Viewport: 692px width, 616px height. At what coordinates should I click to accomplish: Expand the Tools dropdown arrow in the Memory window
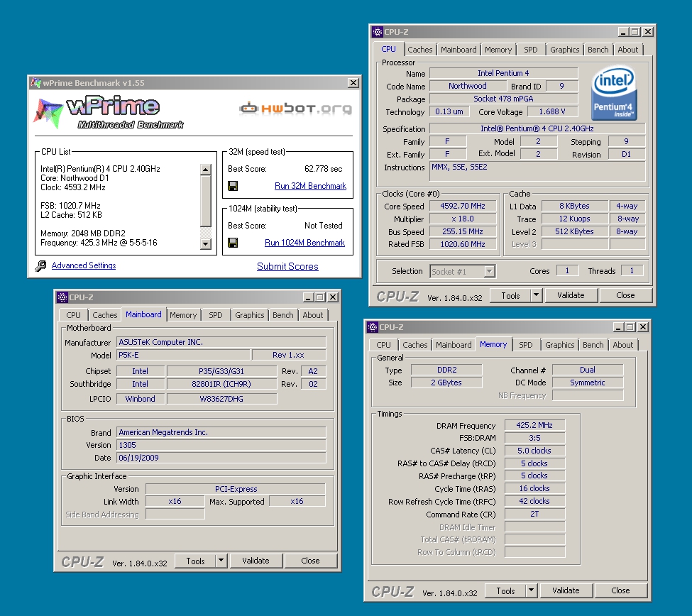532,590
